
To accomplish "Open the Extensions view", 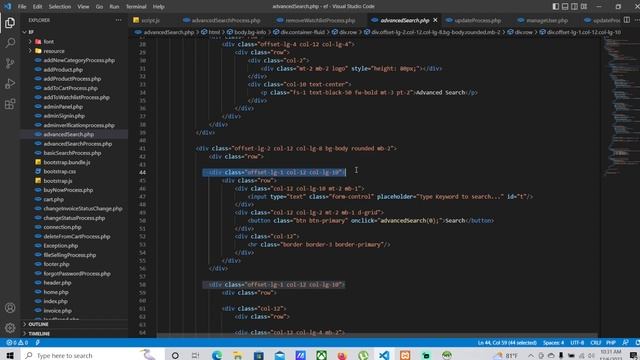I will tap(10, 104).
